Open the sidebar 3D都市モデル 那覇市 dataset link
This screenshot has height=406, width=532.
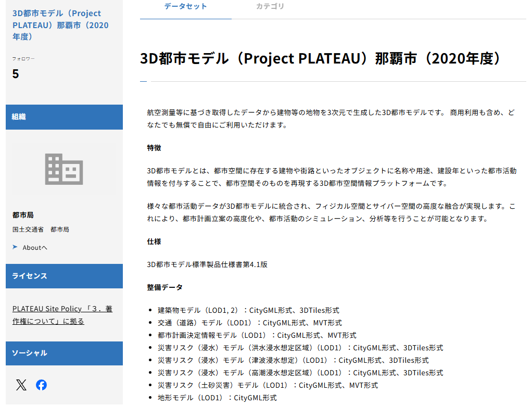point(60,25)
